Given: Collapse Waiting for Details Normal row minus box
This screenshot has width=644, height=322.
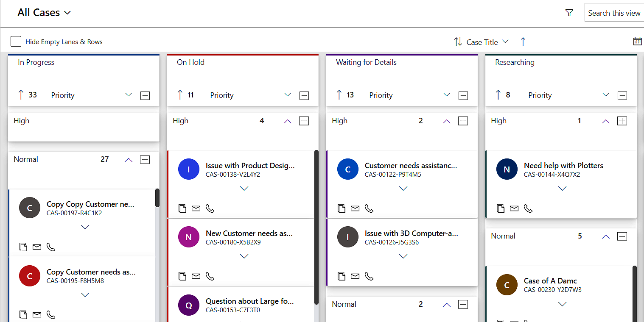Looking at the screenshot, I should click(x=463, y=304).
